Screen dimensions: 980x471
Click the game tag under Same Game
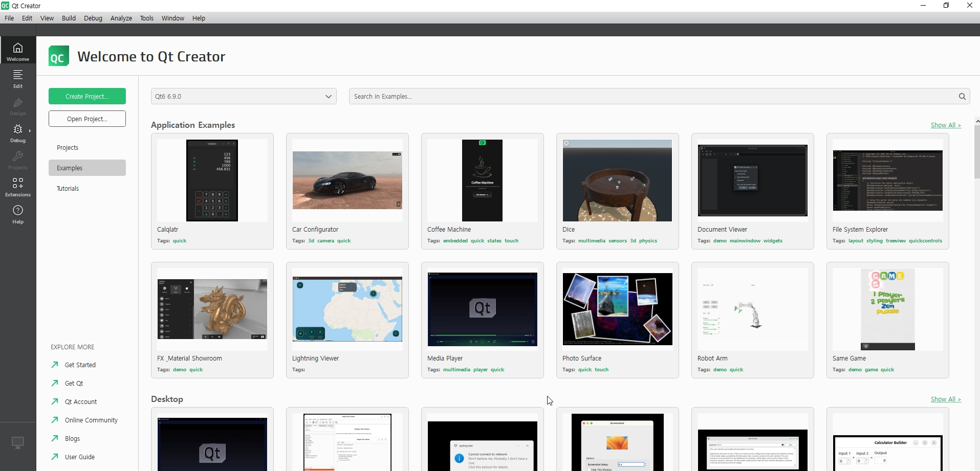[872, 370]
